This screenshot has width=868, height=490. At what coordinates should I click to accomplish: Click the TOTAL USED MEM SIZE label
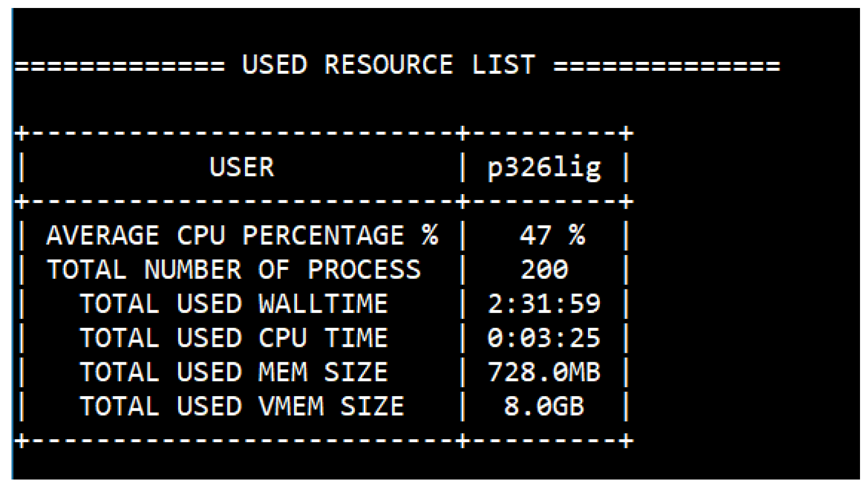pyautogui.click(x=234, y=372)
